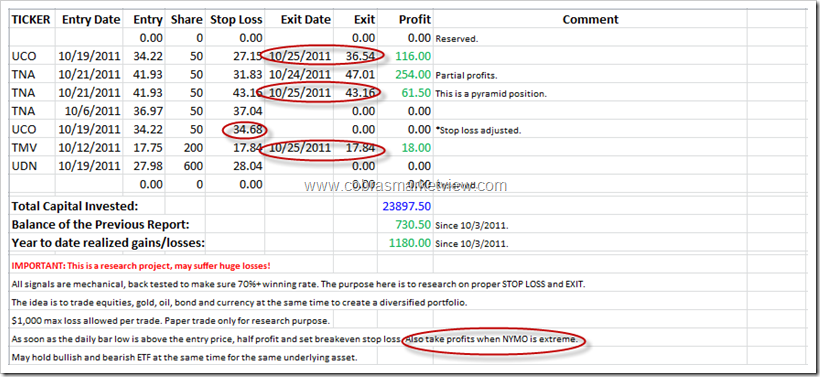The height and width of the screenshot is (377, 820).
Task: Select the TICKER column header cell
Action: (31, 20)
